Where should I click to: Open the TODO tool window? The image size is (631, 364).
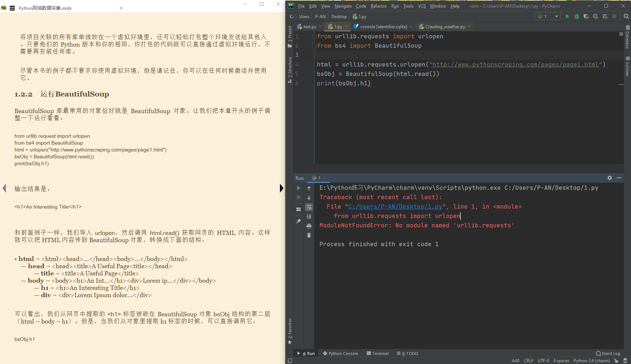pos(407,354)
